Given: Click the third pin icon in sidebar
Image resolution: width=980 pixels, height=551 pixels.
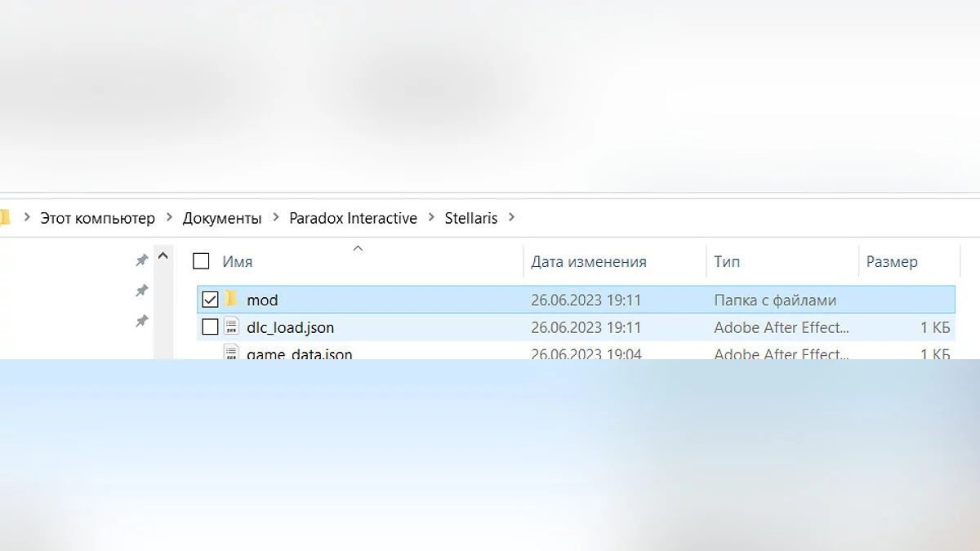Looking at the screenshot, I should 141,321.
